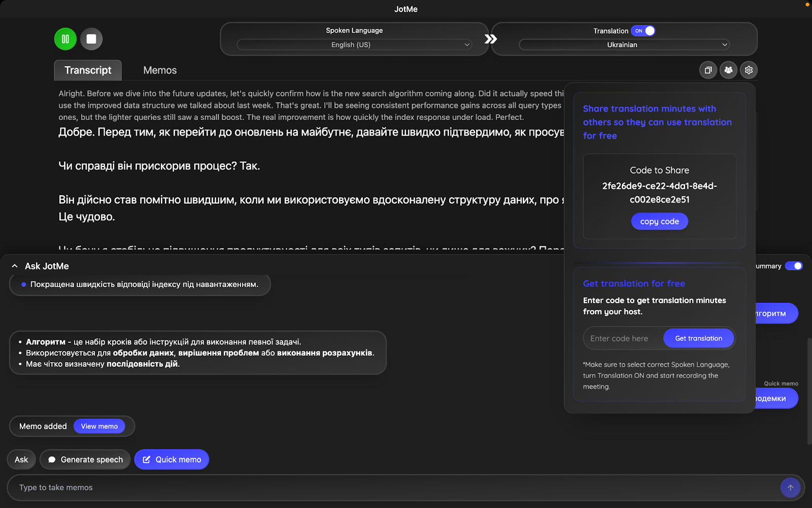The height and width of the screenshot is (508, 812).
Task: Click the send arrow icon
Action: tap(790, 488)
